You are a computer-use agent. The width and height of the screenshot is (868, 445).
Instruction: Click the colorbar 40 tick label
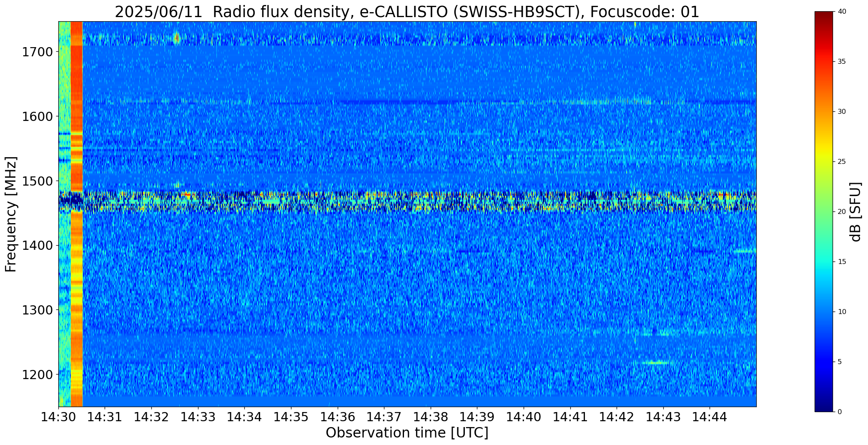[x=842, y=12]
